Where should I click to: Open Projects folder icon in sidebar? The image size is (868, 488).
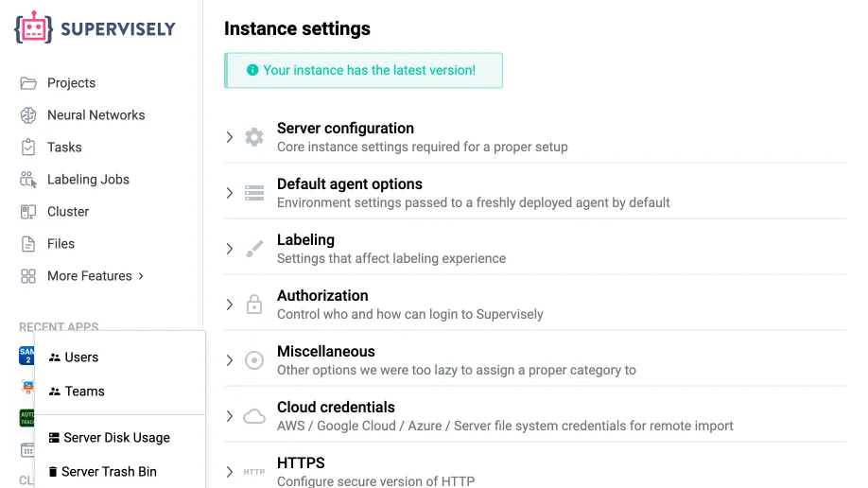click(28, 83)
